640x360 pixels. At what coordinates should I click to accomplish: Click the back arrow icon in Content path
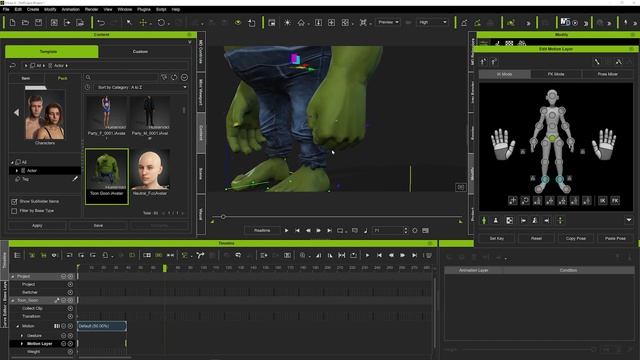tap(13, 65)
